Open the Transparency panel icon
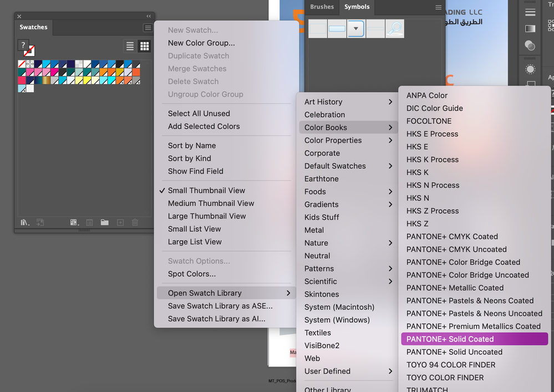 [530, 45]
